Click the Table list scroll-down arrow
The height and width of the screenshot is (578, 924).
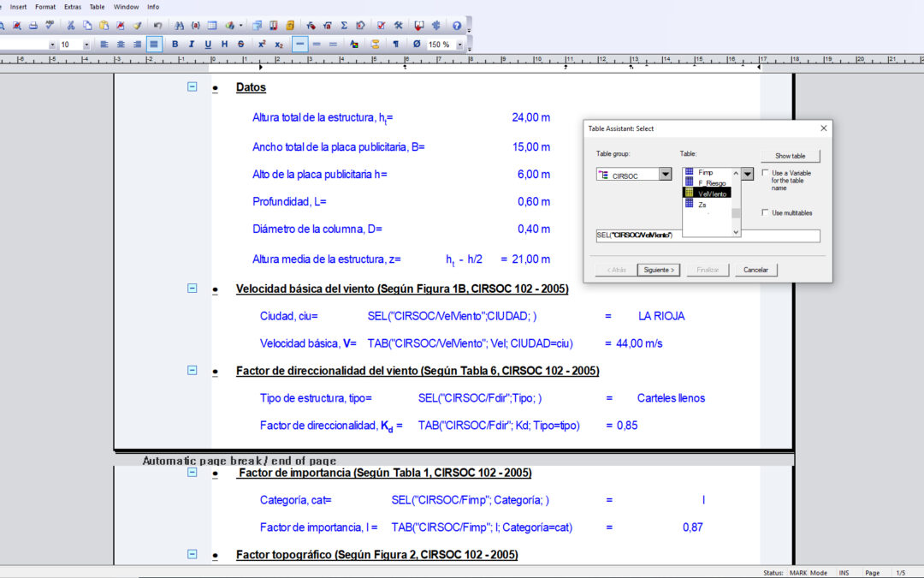point(736,232)
